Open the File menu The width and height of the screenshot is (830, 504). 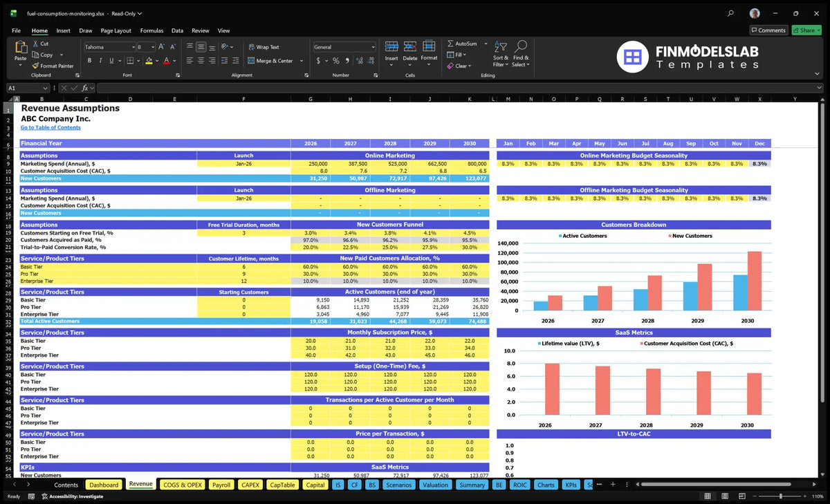(x=16, y=30)
